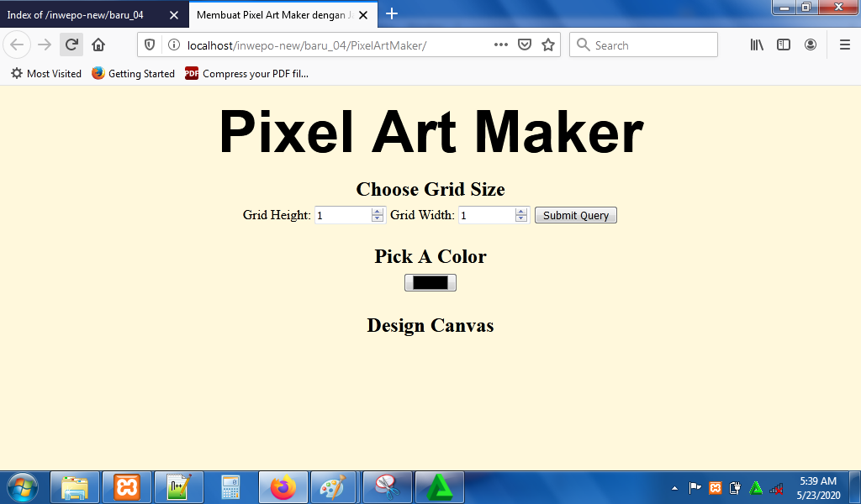Open Notepad++ from the taskbar
This screenshot has height=504, width=861.
coord(179,487)
